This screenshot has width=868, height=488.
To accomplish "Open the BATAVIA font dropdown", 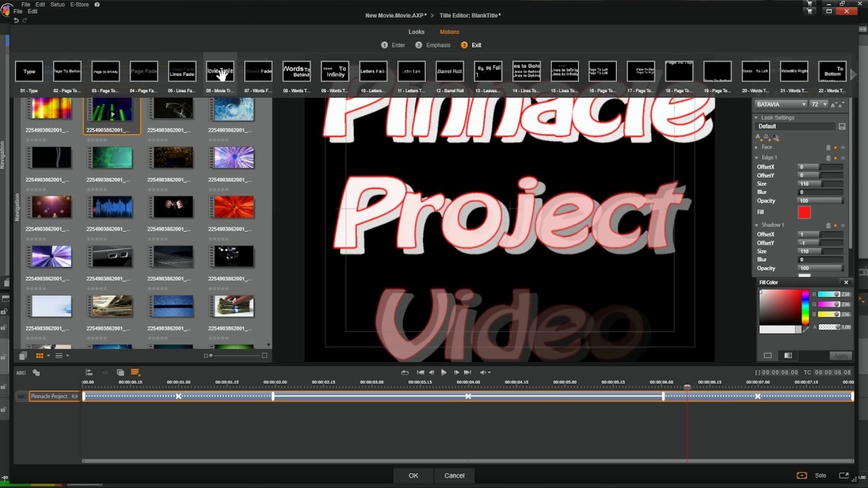I will point(781,104).
